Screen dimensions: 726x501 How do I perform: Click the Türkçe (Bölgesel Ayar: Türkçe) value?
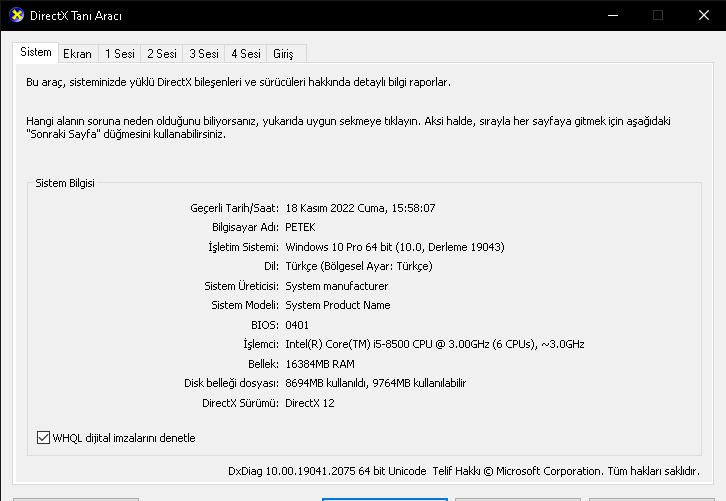point(359,266)
